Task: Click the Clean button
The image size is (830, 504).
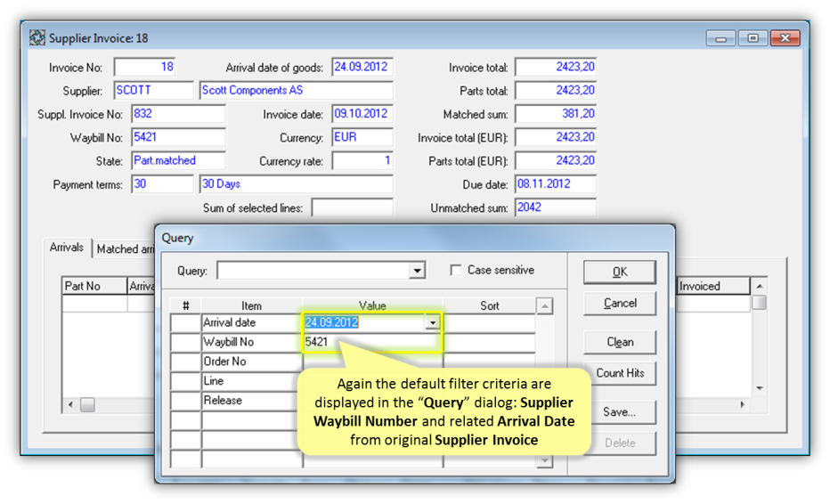Action: click(x=619, y=342)
